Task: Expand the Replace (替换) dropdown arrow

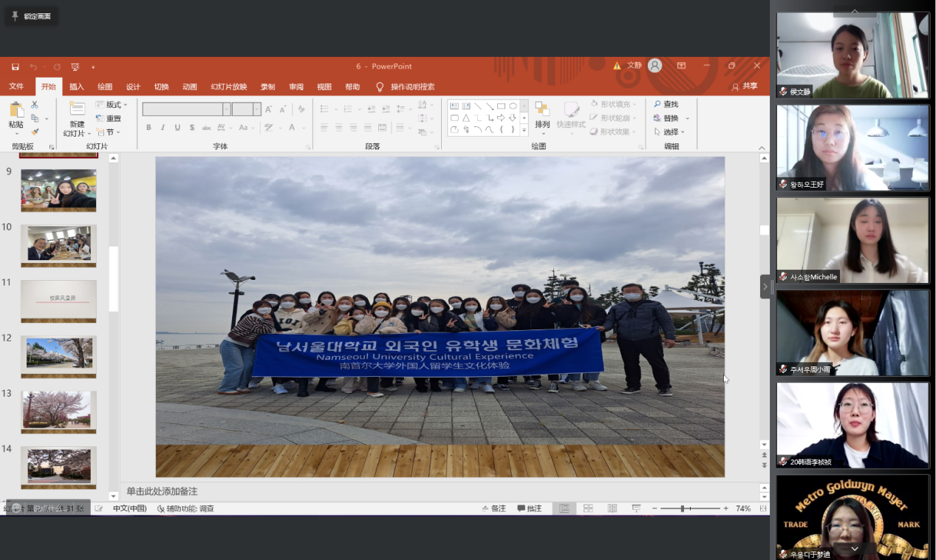Action: [x=687, y=119]
